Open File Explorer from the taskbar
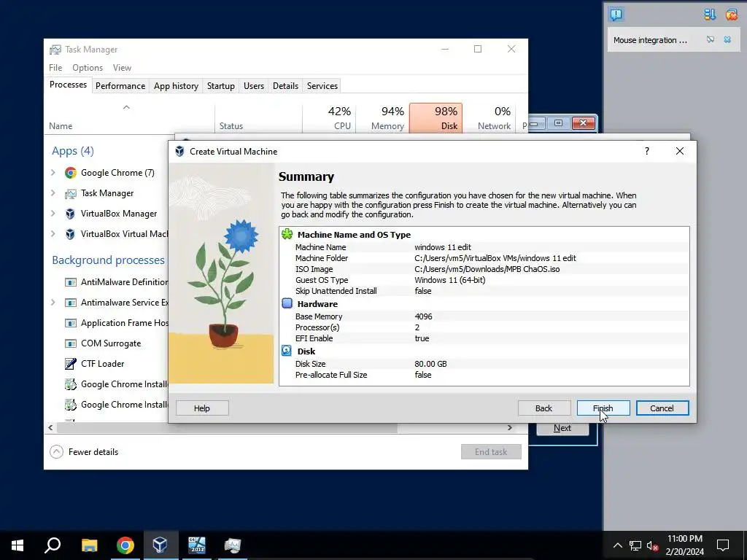Screen dimensions: 747x560 pos(89,545)
